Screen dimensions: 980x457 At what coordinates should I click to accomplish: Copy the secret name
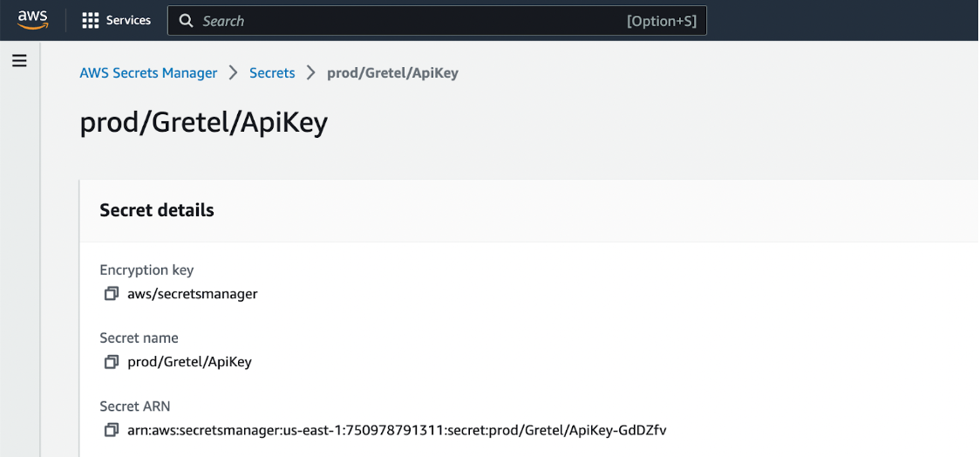tap(111, 362)
